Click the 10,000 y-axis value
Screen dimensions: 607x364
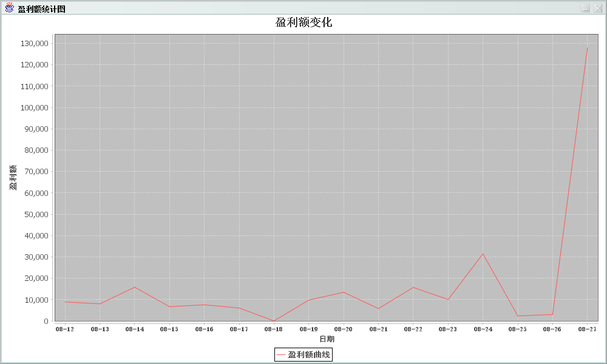tap(36, 300)
